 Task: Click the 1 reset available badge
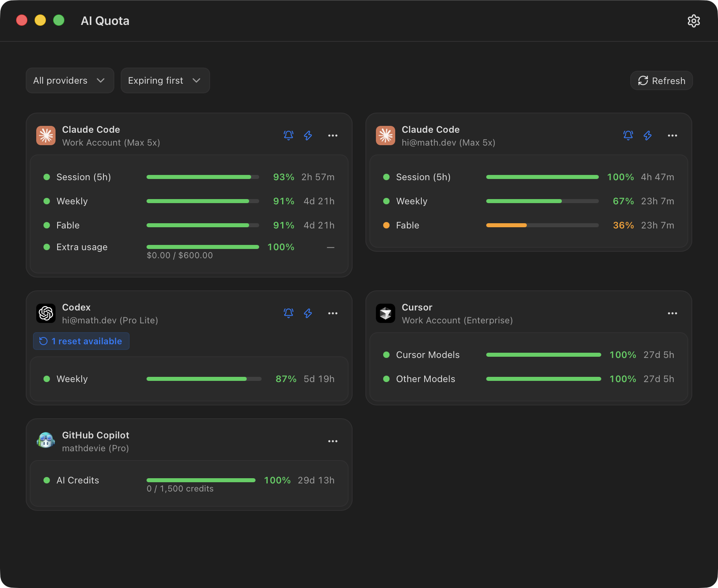coord(81,341)
